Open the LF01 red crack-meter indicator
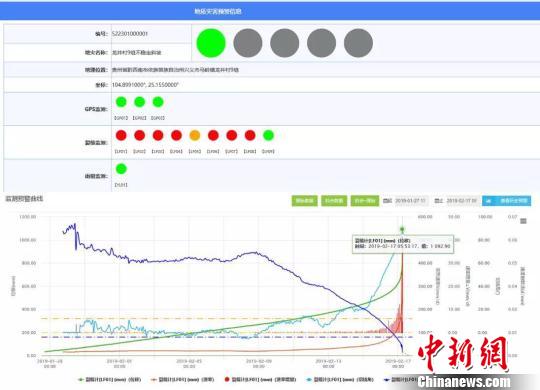The height and width of the screenshot is (390, 540). pyautogui.click(x=121, y=135)
